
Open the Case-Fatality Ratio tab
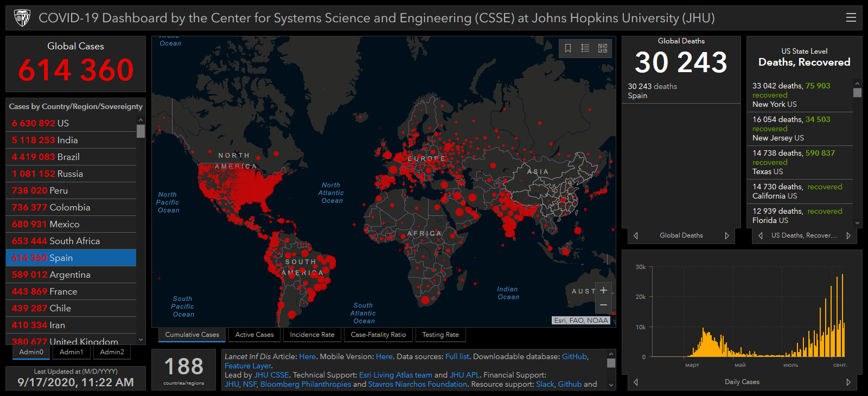point(378,335)
